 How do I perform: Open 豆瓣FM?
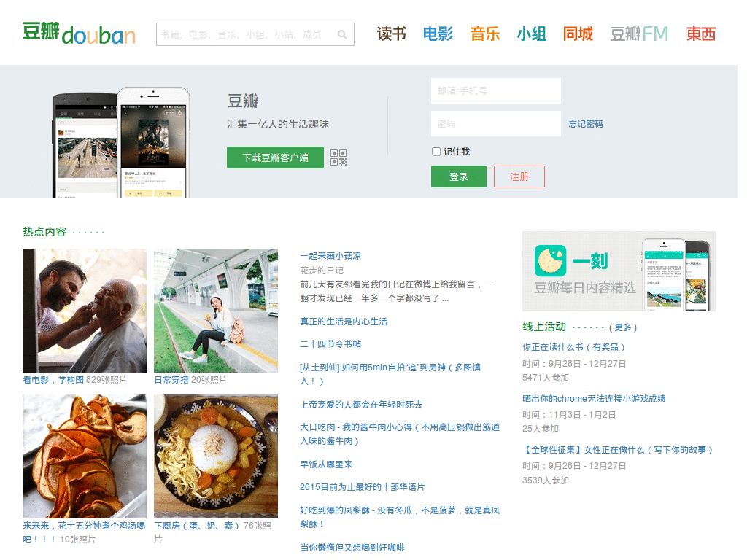pos(638,34)
